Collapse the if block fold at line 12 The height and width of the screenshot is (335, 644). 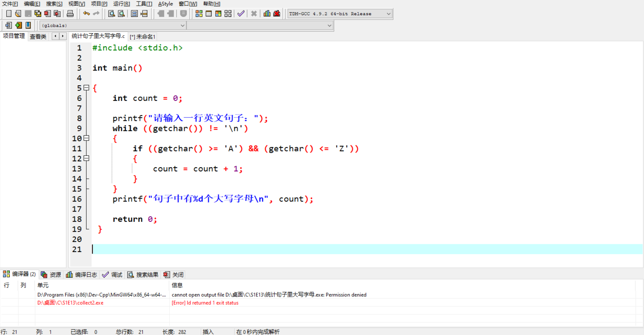click(x=86, y=158)
